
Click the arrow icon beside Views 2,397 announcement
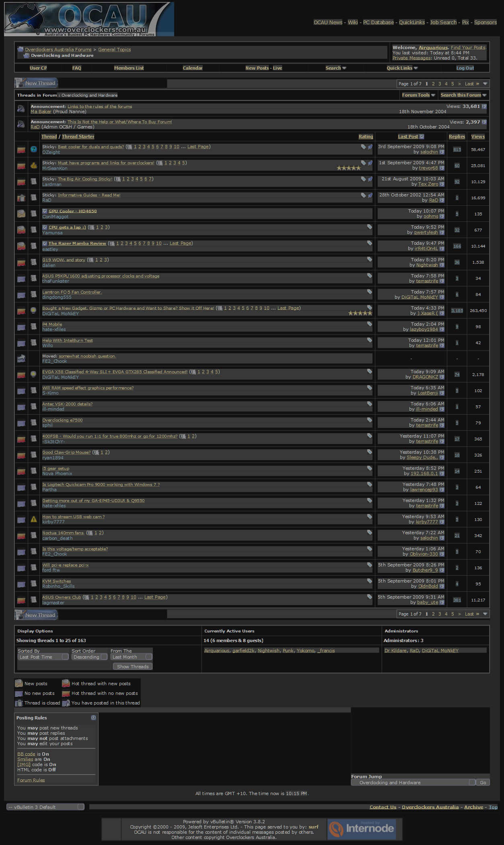[x=484, y=122]
